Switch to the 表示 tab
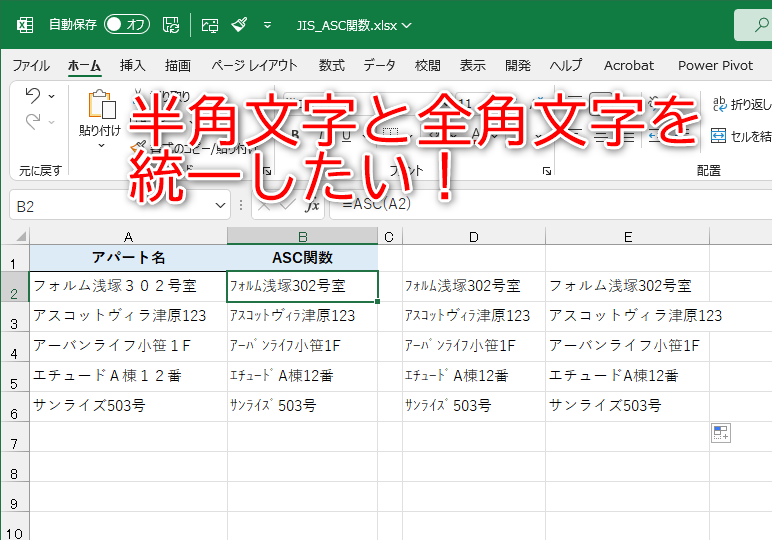Viewport: 772px width, 540px height. tap(472, 65)
